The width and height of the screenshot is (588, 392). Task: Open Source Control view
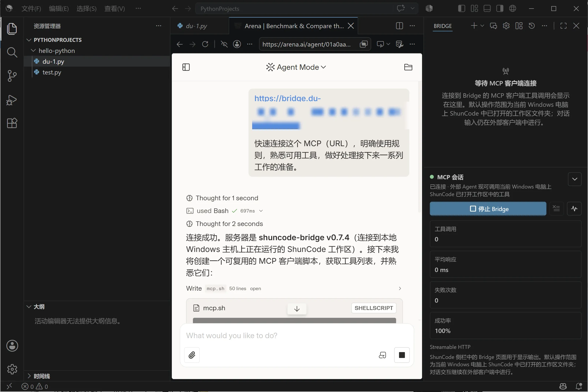[12, 76]
